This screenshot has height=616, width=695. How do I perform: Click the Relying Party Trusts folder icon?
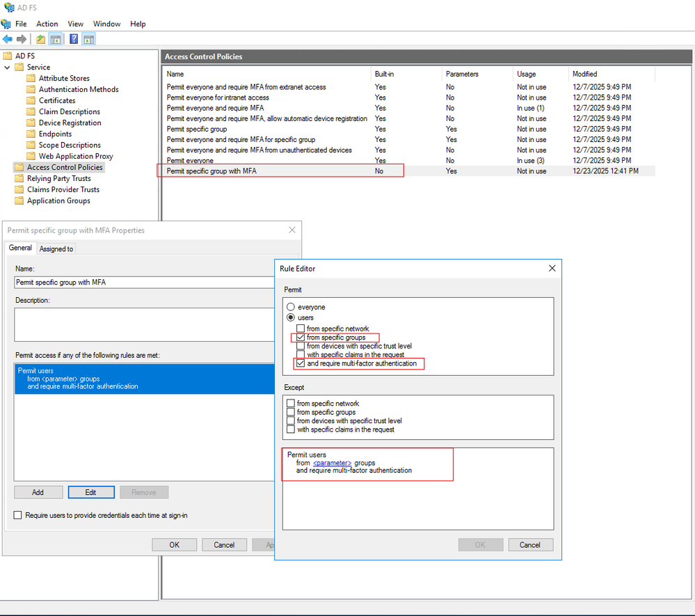tap(19, 178)
